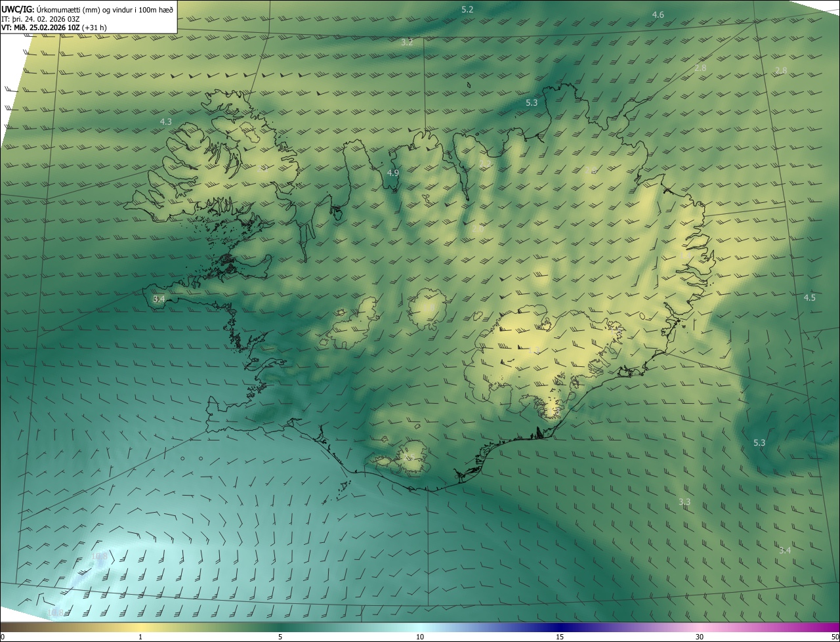Click the 4.6 value label on the map
The image size is (840, 642).
click(x=658, y=14)
